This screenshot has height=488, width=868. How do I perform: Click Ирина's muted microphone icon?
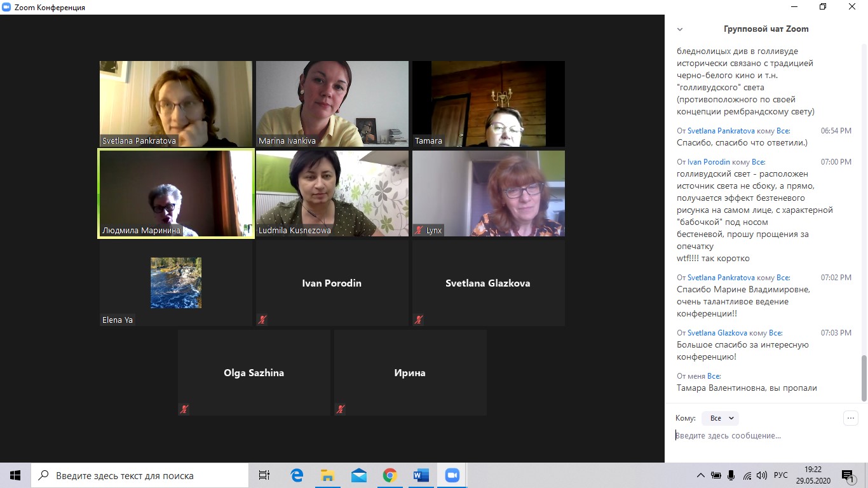click(341, 409)
